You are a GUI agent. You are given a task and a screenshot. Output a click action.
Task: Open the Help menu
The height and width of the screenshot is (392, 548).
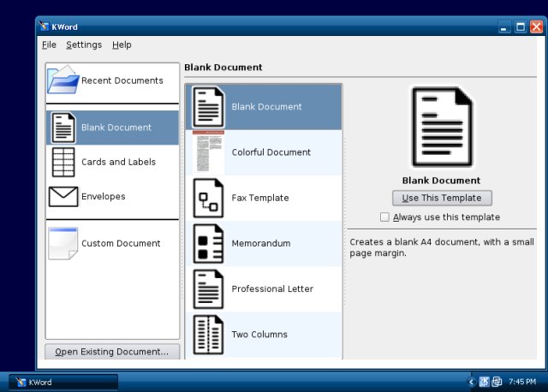[122, 45]
